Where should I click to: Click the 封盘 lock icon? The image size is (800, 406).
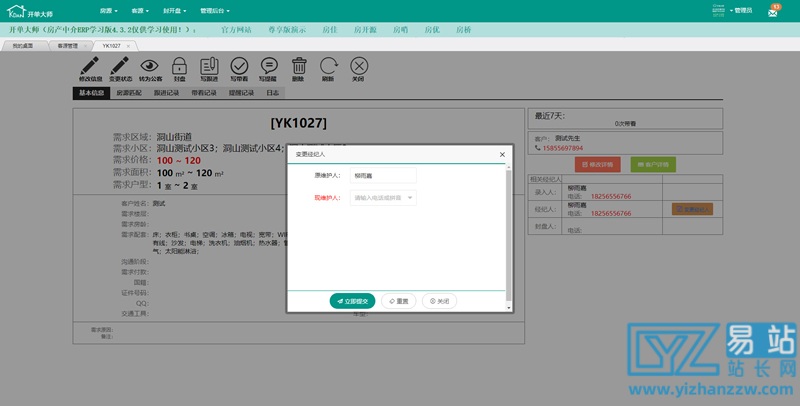179,66
